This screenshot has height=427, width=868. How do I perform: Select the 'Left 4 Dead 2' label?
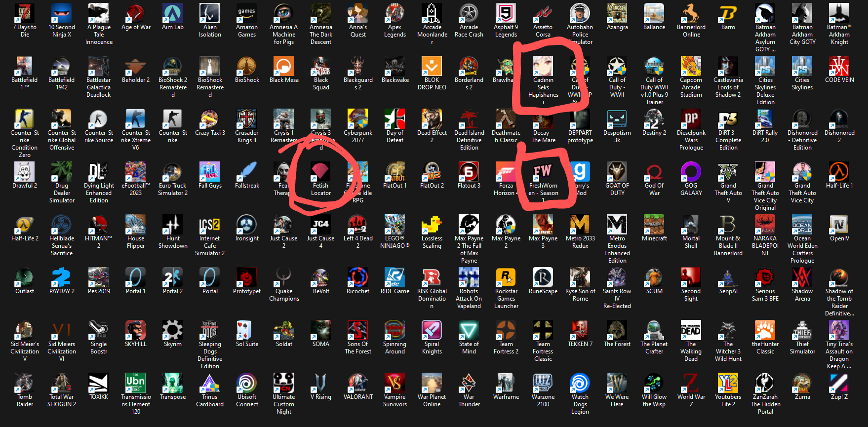358,242
